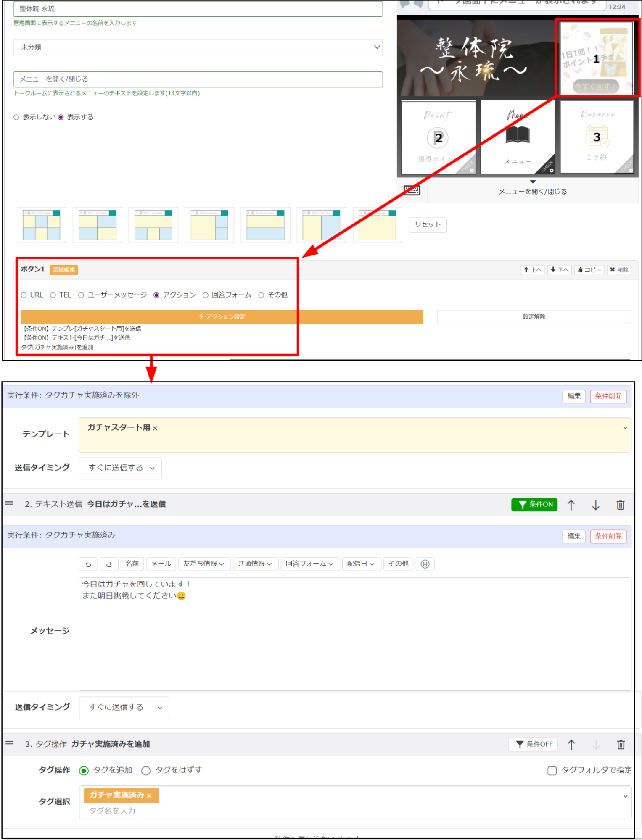Image resolution: width=642 pixels, height=840 pixels.
Task: Click メニューを開く/閉じる text field
Action: click(x=198, y=79)
